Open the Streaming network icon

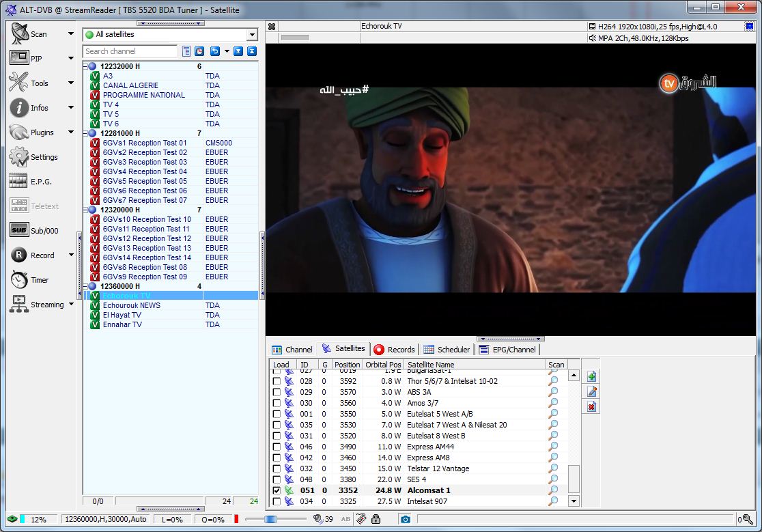click(x=19, y=304)
